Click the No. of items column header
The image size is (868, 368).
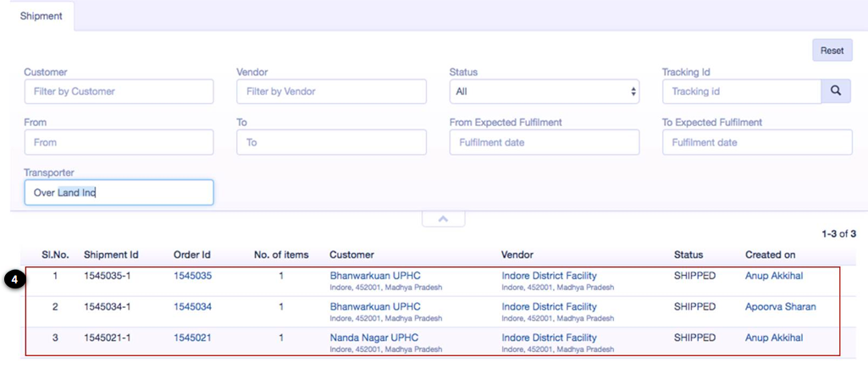[281, 255]
